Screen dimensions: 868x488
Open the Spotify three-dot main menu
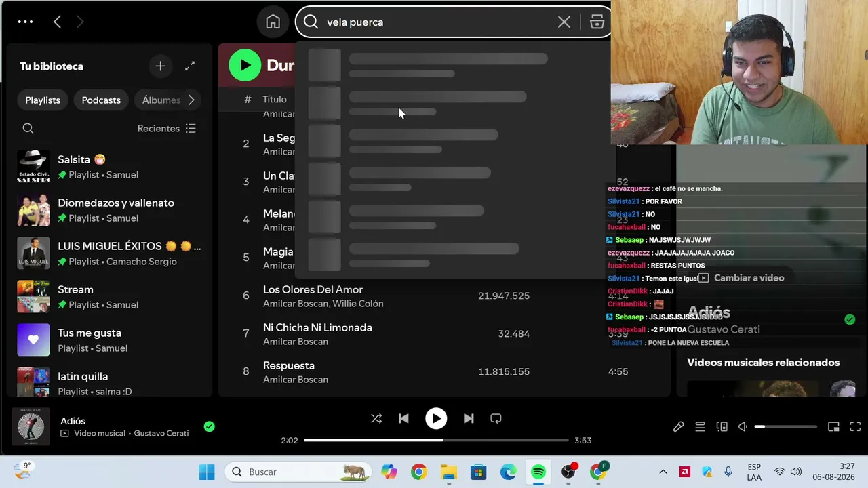tap(25, 22)
